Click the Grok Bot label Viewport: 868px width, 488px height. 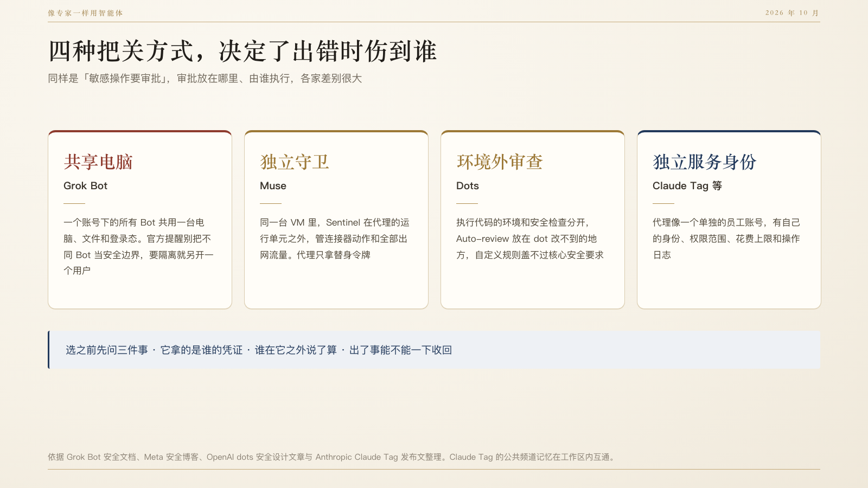pos(85,186)
